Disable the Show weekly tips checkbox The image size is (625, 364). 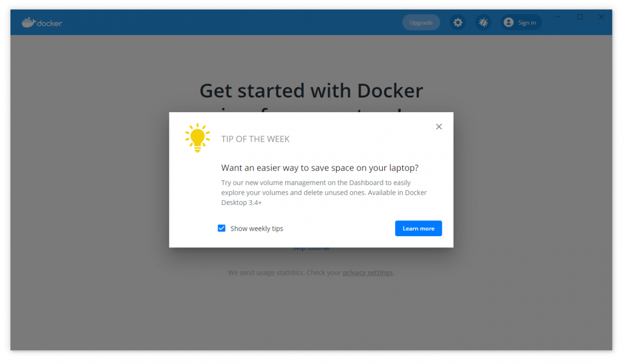(222, 228)
